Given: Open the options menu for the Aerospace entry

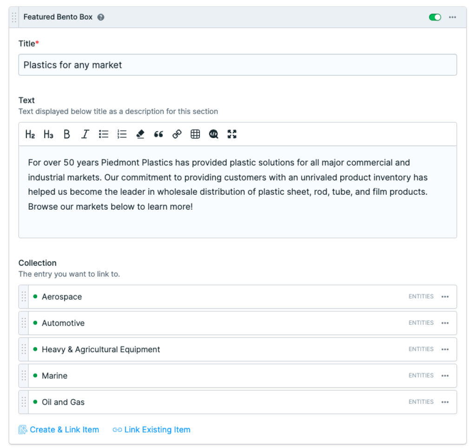Looking at the screenshot, I should (445, 296).
